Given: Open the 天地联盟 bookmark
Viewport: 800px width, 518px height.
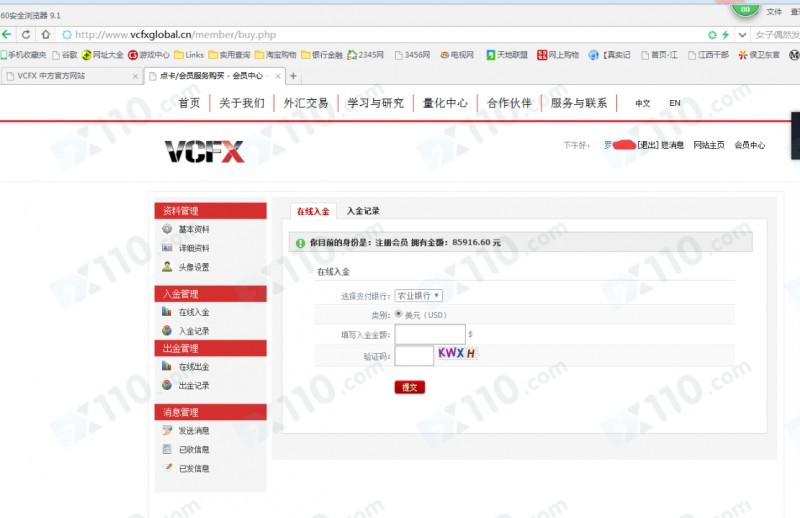Looking at the screenshot, I should click(x=507, y=55).
